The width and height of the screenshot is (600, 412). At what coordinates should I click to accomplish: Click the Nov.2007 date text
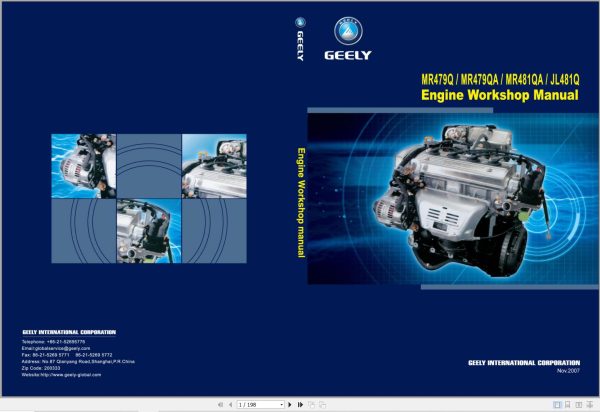pyautogui.click(x=568, y=371)
